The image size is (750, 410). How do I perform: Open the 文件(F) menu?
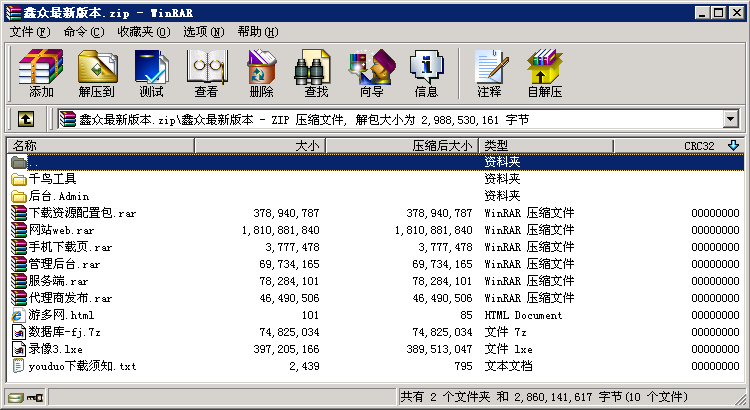pyautogui.click(x=31, y=32)
